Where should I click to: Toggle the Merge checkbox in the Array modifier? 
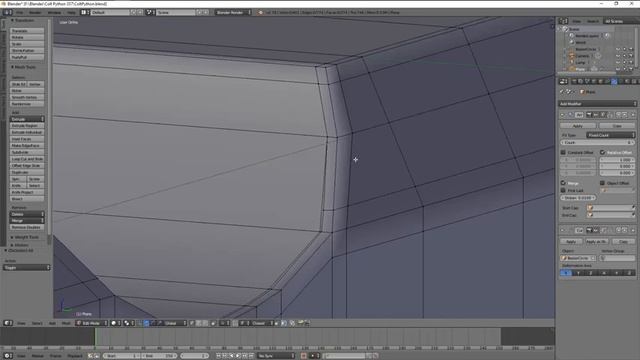(x=563, y=183)
